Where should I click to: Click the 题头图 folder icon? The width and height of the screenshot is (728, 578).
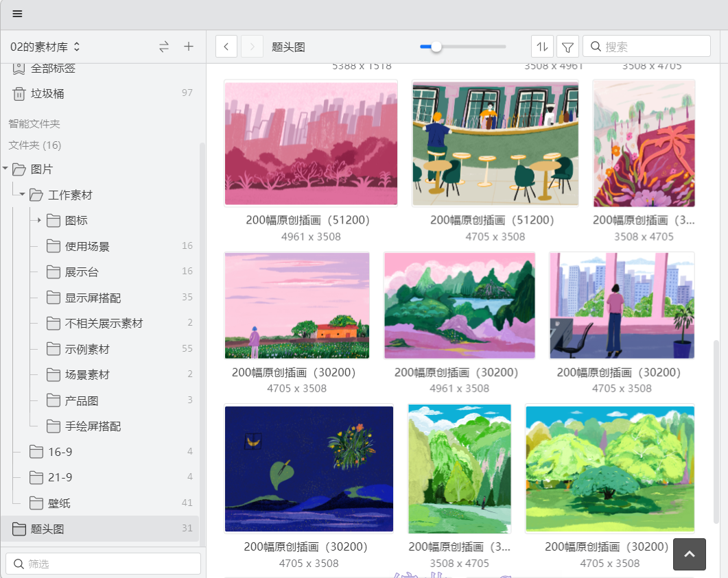(19, 529)
